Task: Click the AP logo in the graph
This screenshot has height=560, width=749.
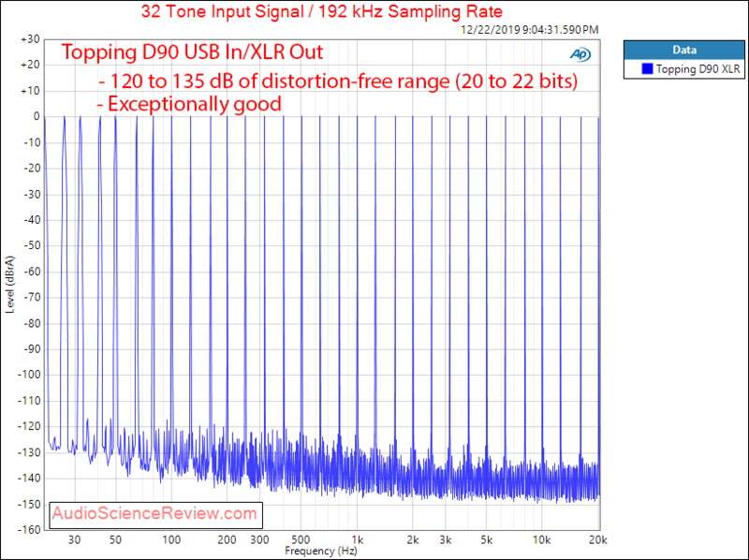Action: point(582,55)
